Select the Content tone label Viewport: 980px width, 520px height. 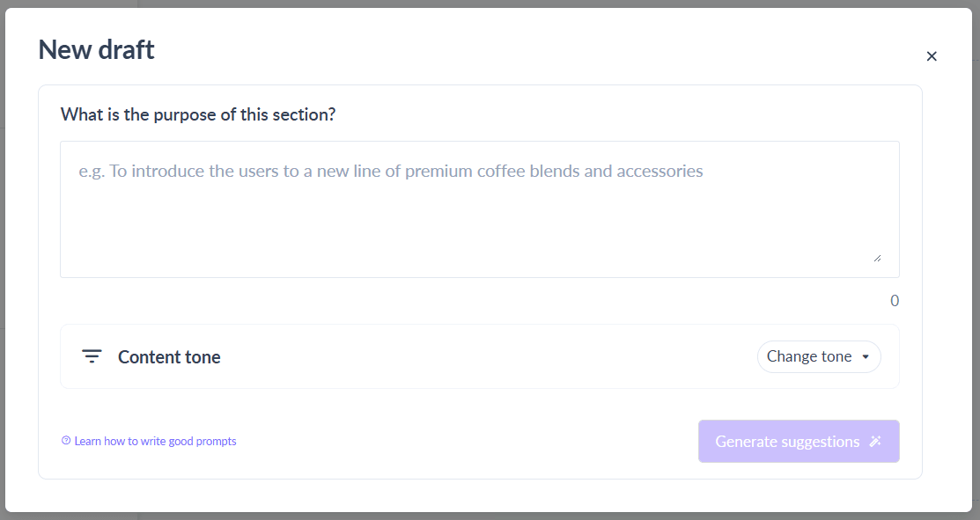click(x=169, y=356)
